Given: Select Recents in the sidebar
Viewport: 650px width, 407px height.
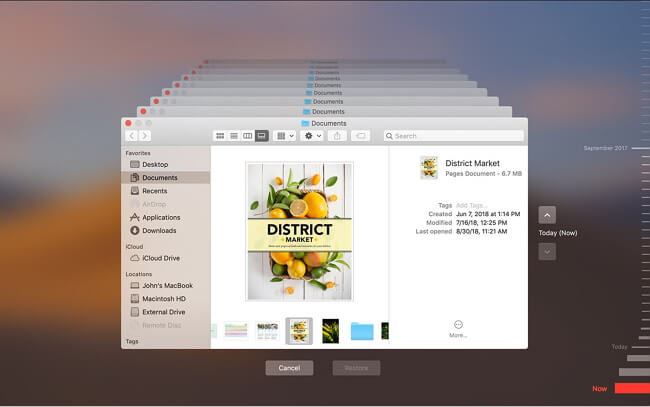Looking at the screenshot, I should (x=155, y=190).
